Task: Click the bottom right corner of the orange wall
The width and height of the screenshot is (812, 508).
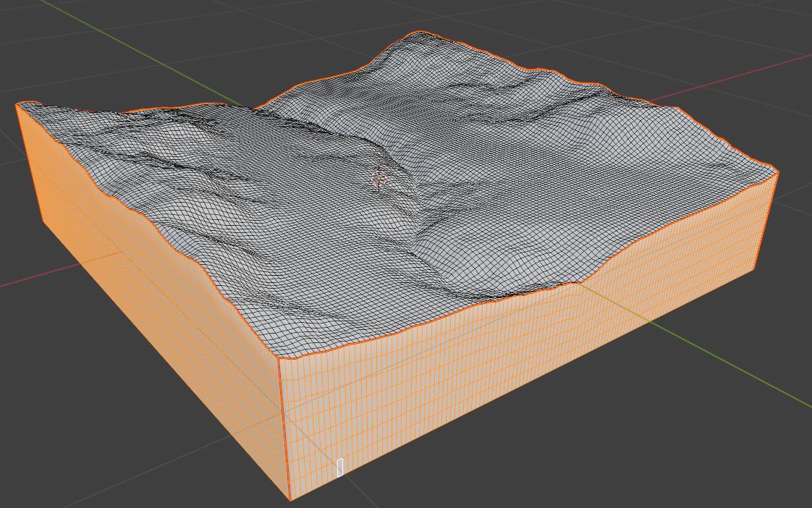Action: [755, 269]
